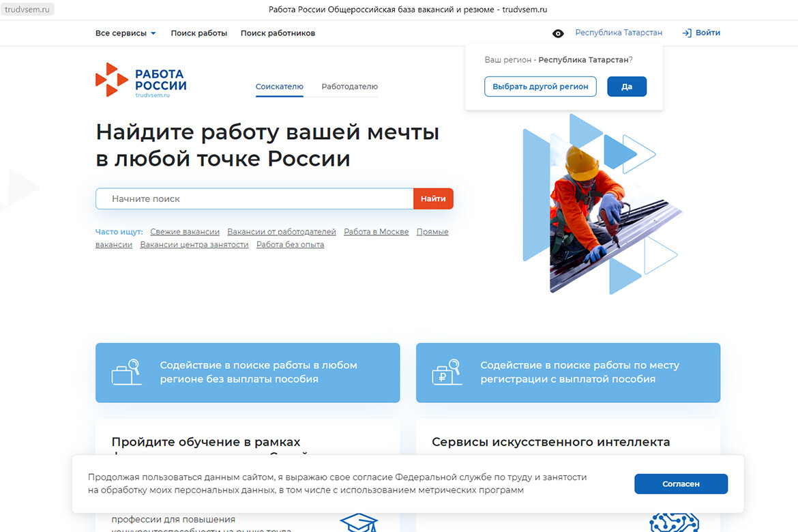Screen dimensions: 798x532
Task: Click the graduation cap icon
Action: [359, 523]
